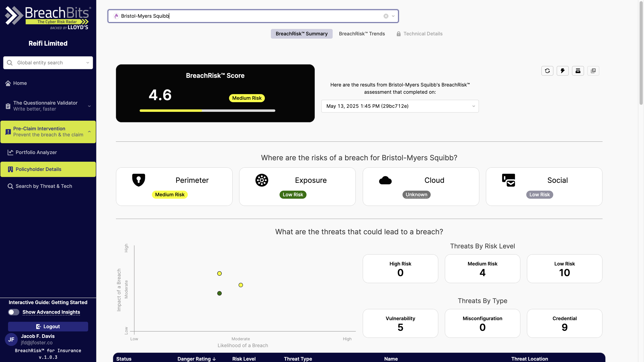Click the BreachRisk score progress bar

pos(207,110)
